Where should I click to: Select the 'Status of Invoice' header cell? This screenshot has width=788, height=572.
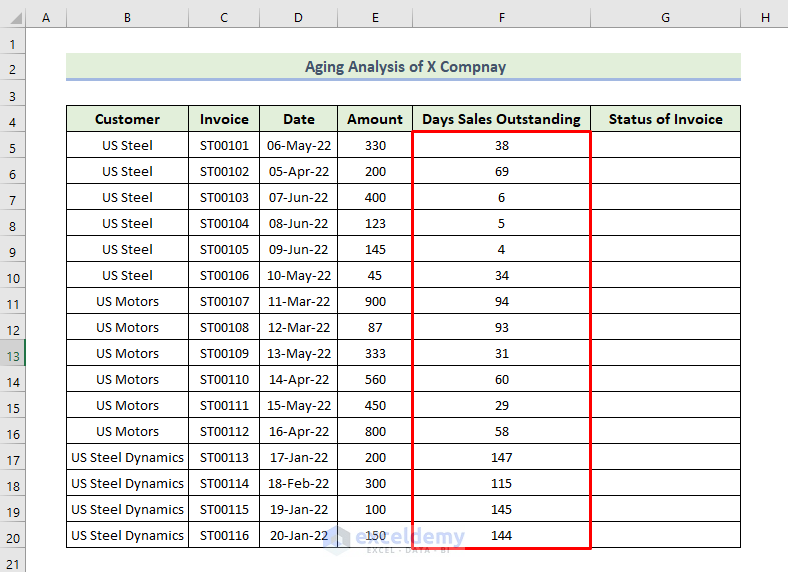coord(665,119)
